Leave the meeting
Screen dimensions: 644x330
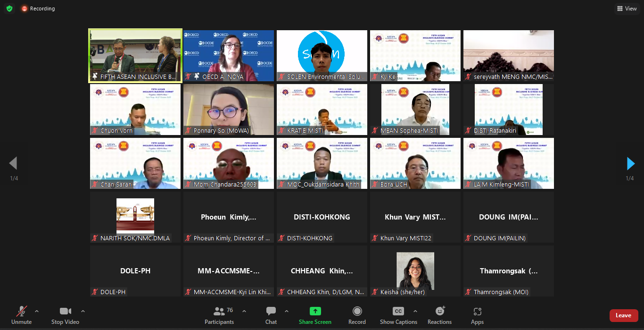623,315
